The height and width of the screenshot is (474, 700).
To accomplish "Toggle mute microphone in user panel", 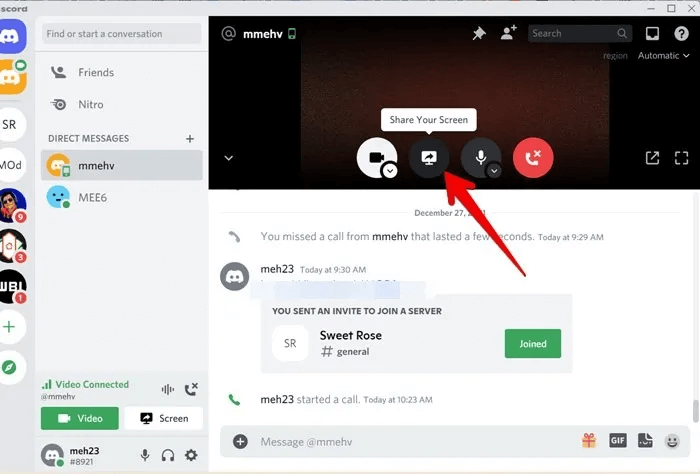I will click(145, 455).
